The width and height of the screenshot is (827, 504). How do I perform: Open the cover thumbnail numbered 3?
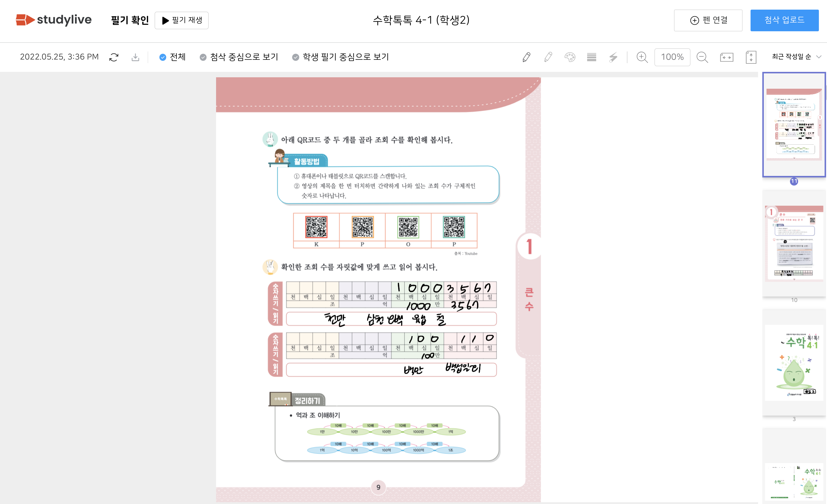794,363
